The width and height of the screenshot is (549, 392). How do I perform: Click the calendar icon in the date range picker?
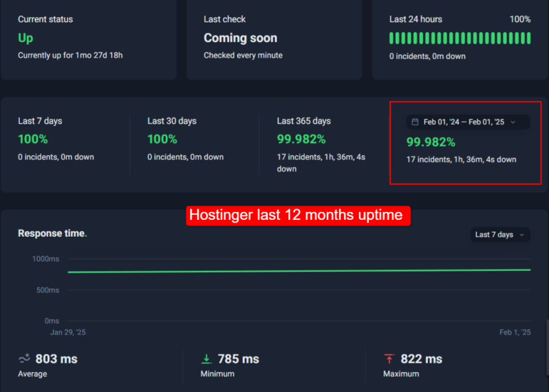pyautogui.click(x=415, y=122)
